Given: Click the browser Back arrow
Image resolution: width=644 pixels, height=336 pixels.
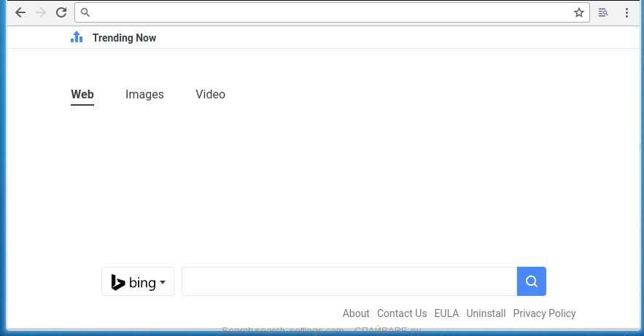Looking at the screenshot, I should click(20, 12).
